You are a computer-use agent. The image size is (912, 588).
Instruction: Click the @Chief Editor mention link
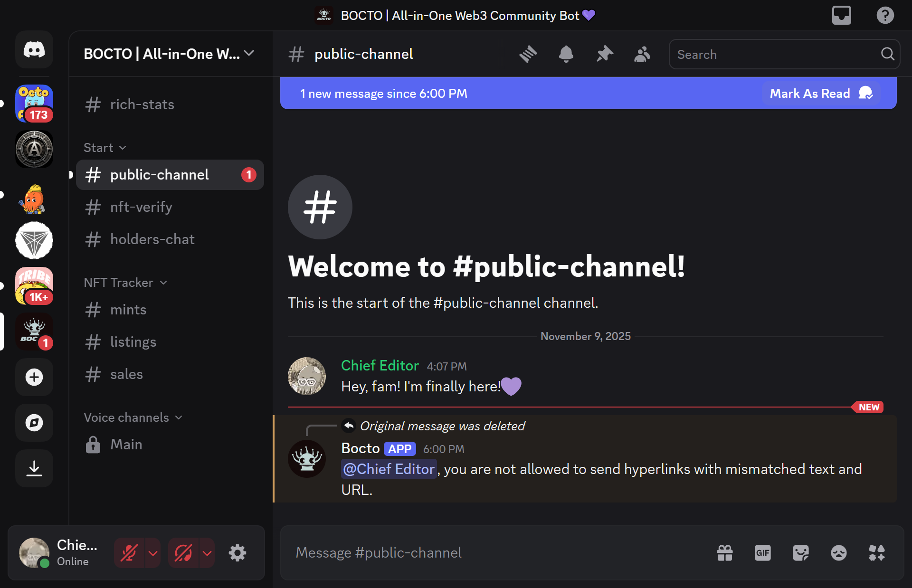[x=389, y=469]
